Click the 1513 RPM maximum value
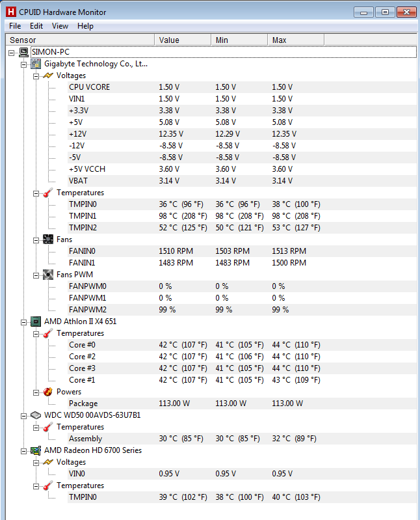 point(289,251)
